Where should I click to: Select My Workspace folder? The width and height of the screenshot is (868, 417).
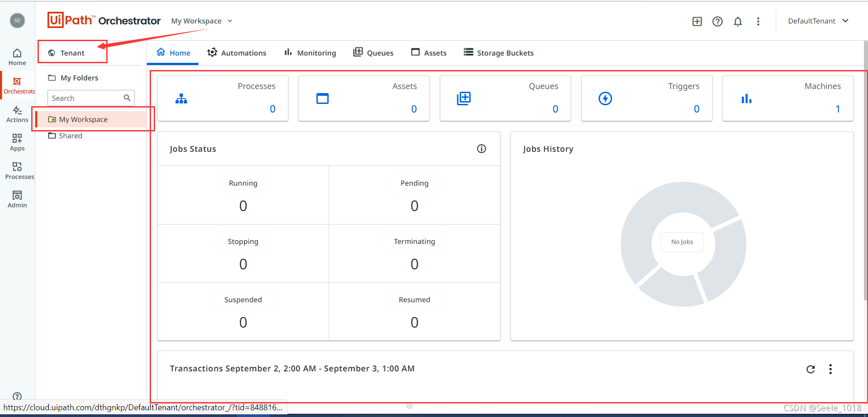[92, 119]
